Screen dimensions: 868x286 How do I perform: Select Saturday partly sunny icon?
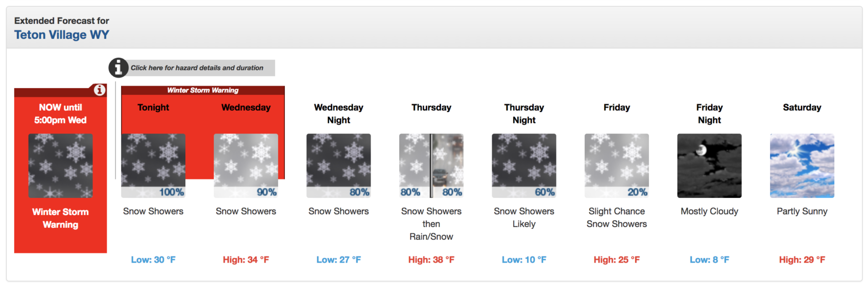click(802, 166)
